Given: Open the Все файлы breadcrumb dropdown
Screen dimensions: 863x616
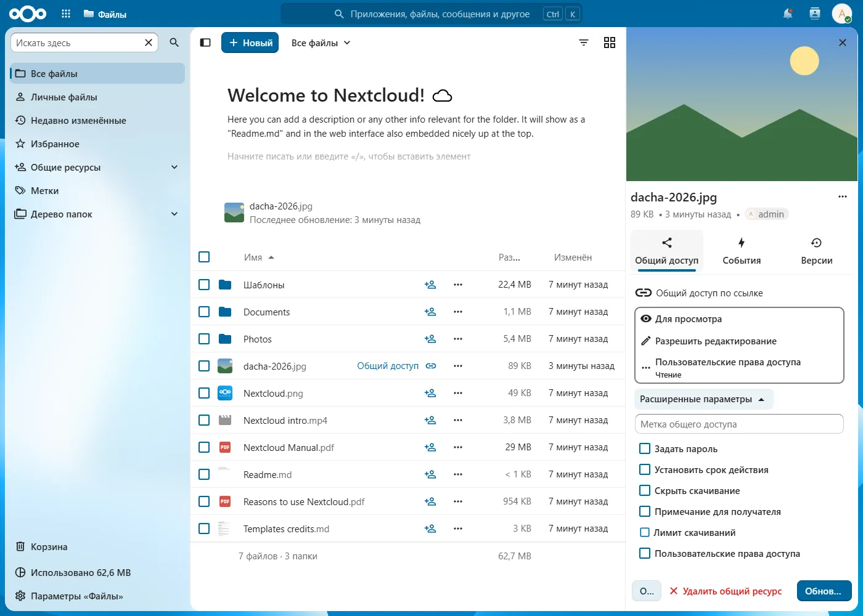Looking at the screenshot, I should 321,43.
